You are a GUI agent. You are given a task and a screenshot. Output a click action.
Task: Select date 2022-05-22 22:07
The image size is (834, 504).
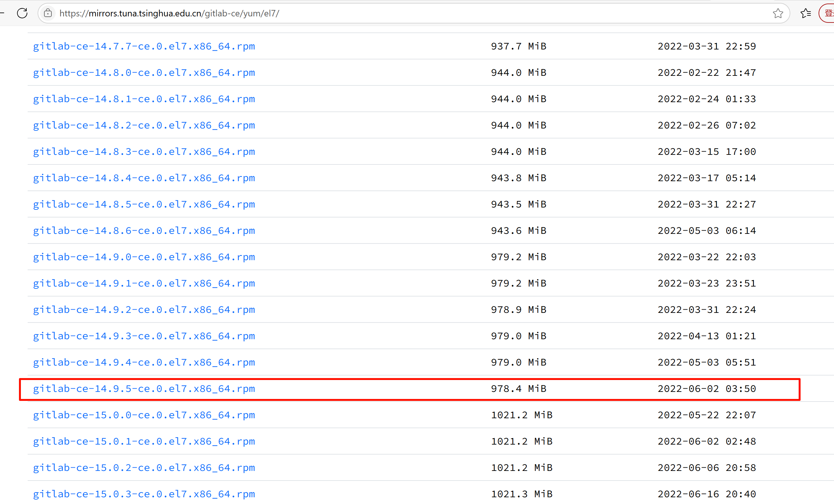[x=707, y=416]
